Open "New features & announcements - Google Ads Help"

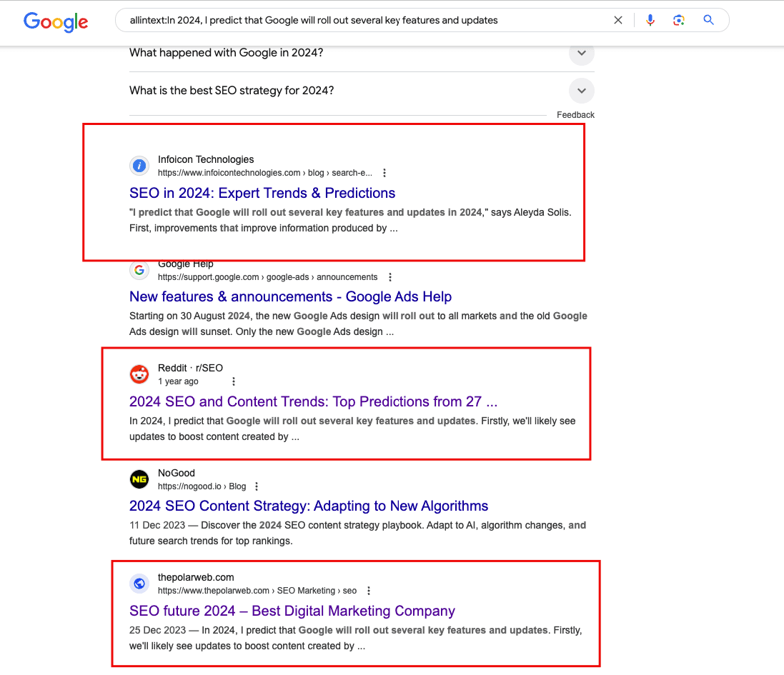290,296
